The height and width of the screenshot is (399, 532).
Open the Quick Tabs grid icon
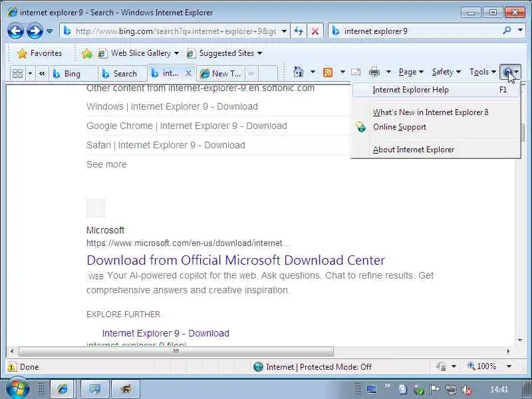pyautogui.click(x=17, y=73)
